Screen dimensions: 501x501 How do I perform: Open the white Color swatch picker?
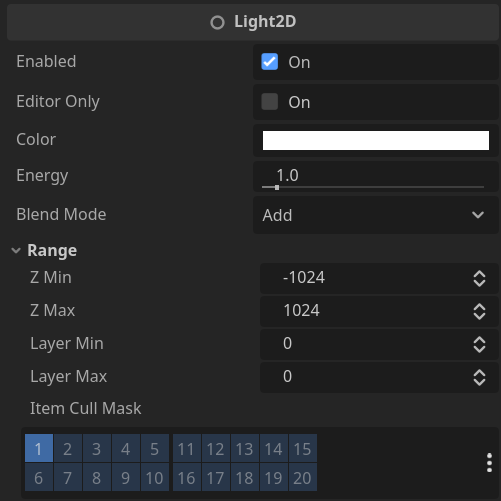(x=376, y=140)
